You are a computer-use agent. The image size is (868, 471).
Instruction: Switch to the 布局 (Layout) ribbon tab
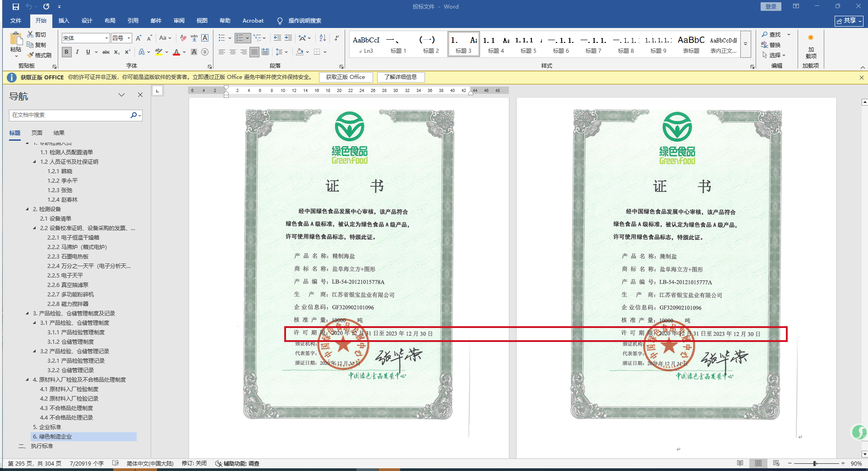[110, 20]
